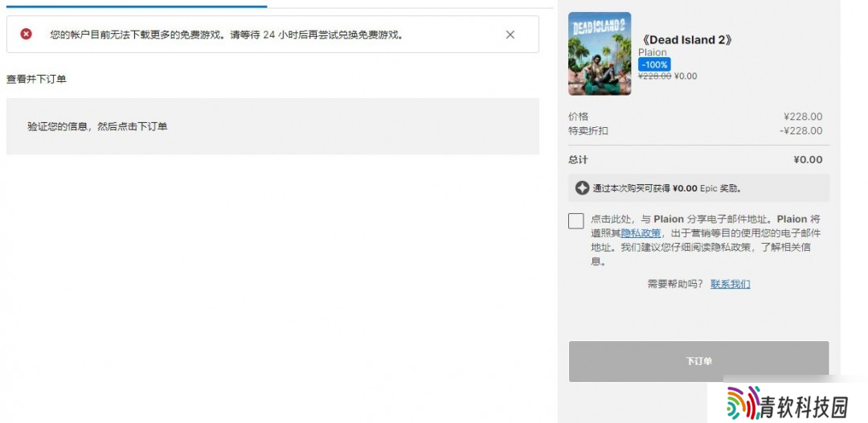Click the struck-through ¥228.00 original price
The image size is (868, 423).
click(655, 76)
